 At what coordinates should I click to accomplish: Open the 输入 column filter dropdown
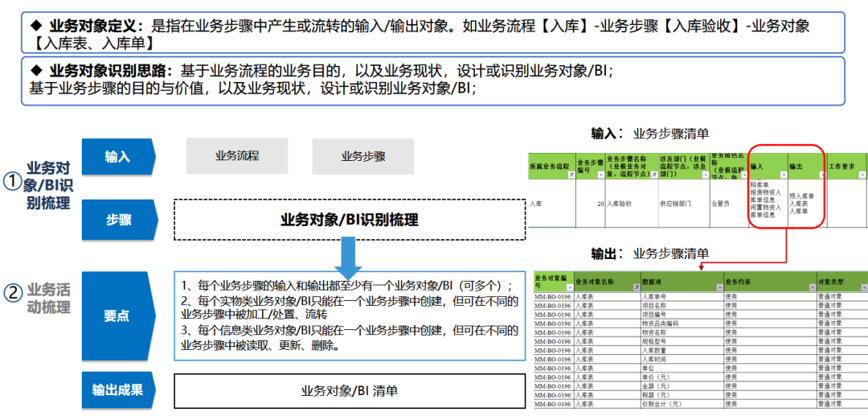[782, 175]
